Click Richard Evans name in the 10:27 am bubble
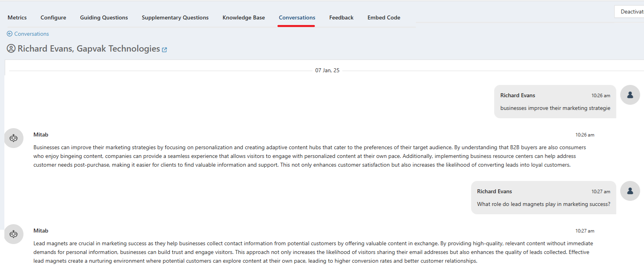The height and width of the screenshot is (275, 644). [495, 191]
